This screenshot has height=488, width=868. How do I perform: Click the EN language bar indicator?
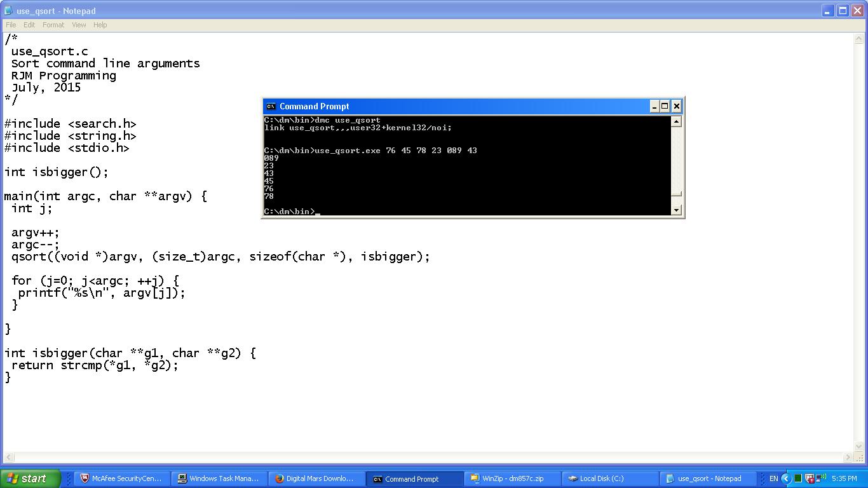(773, 478)
